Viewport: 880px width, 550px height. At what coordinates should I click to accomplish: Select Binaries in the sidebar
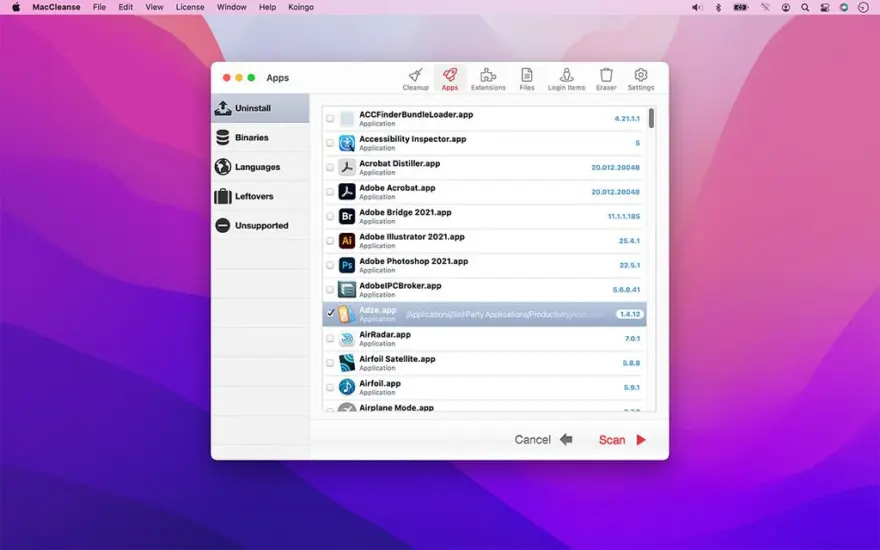tap(260, 138)
